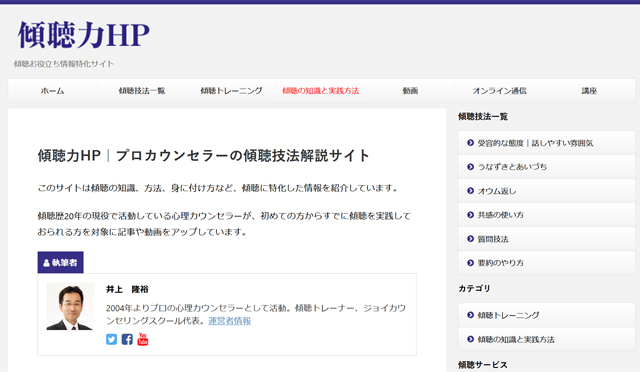Click the arrow icon beside 共感の使い方
Screen dimensions: 640x372
click(470, 215)
